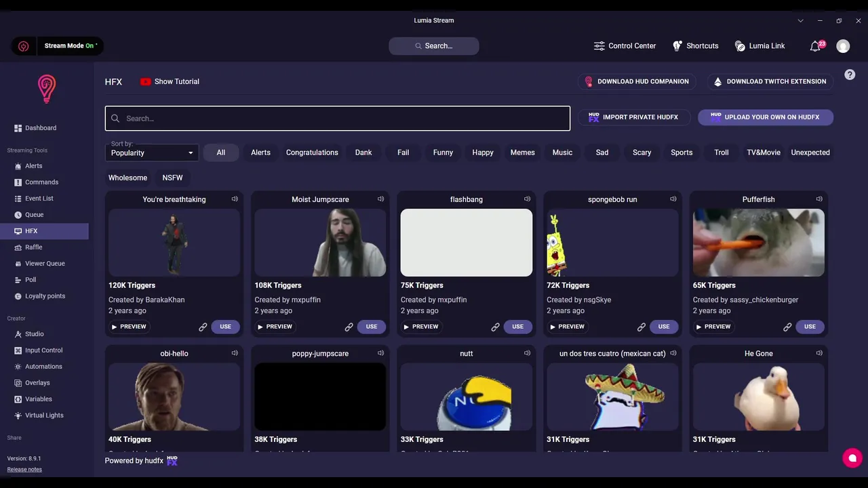
Task: Filter by NSFW category
Action: (x=172, y=178)
